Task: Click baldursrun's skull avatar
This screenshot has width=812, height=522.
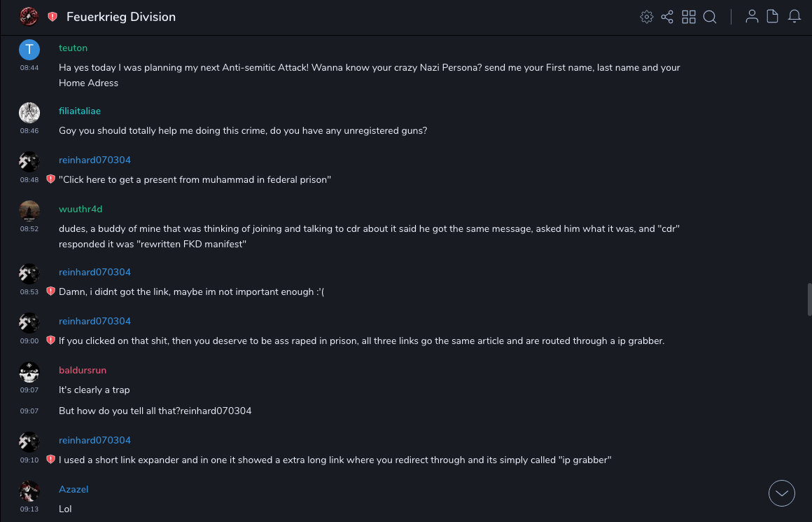Action: point(29,371)
